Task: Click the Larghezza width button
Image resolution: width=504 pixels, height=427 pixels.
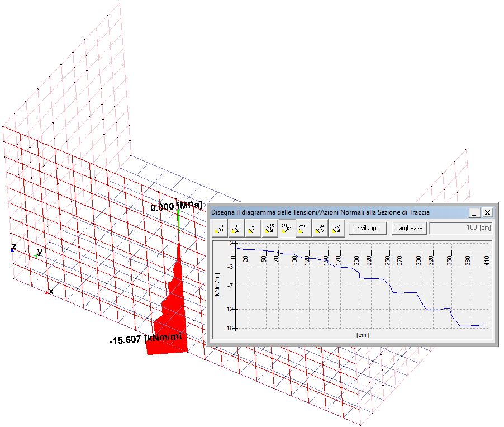Action: [409, 228]
